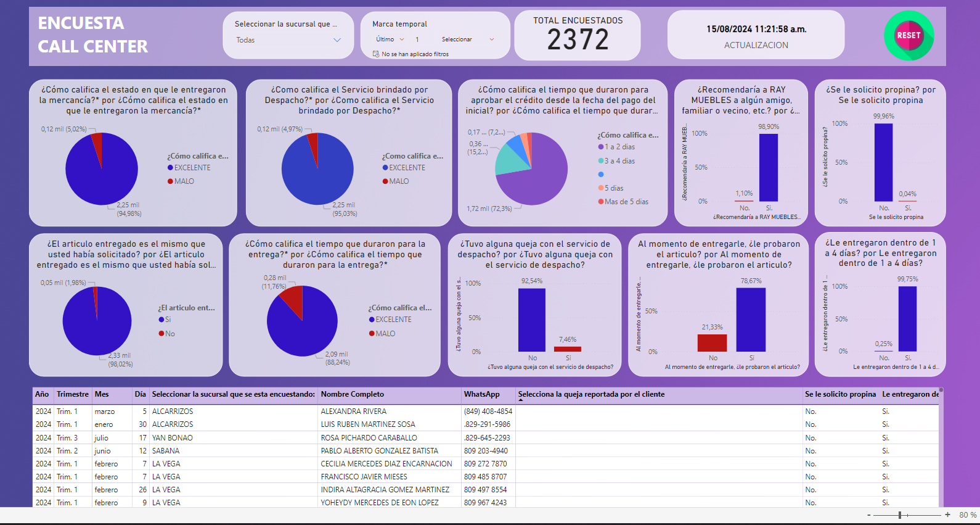Expand the 'Seleccionar' period dropdown
The image size is (980, 525).
point(468,39)
